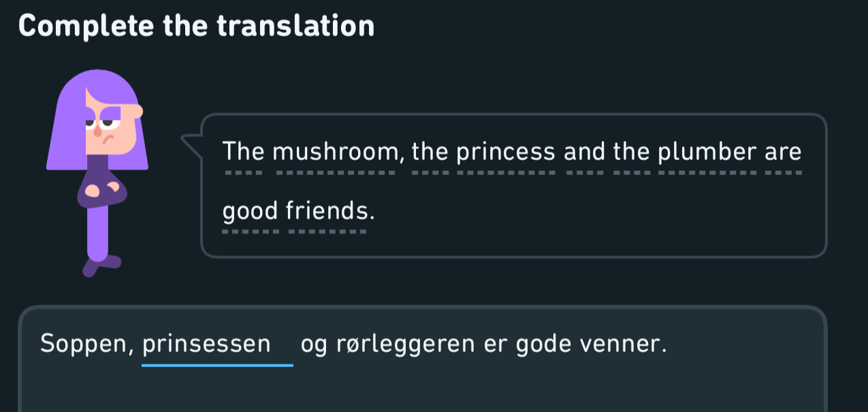Reveal translation hint for "plumber"
Image resolution: width=868 pixels, height=412 pixels.
coord(708,151)
